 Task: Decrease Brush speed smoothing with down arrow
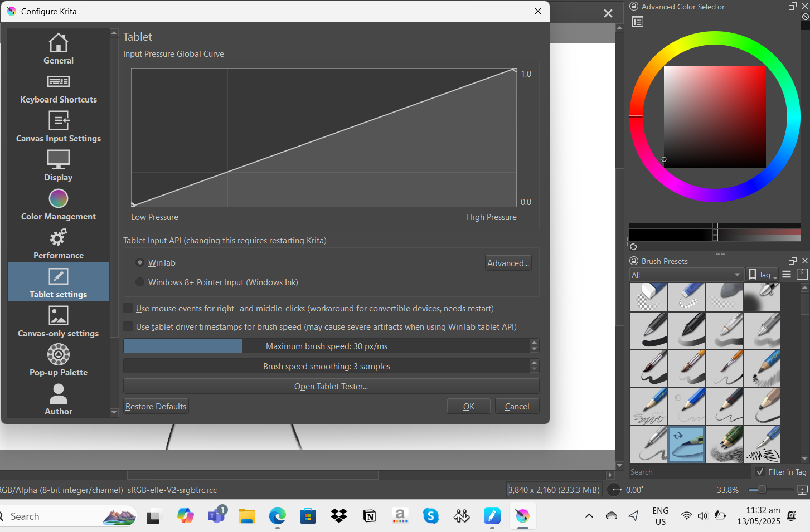click(535, 369)
